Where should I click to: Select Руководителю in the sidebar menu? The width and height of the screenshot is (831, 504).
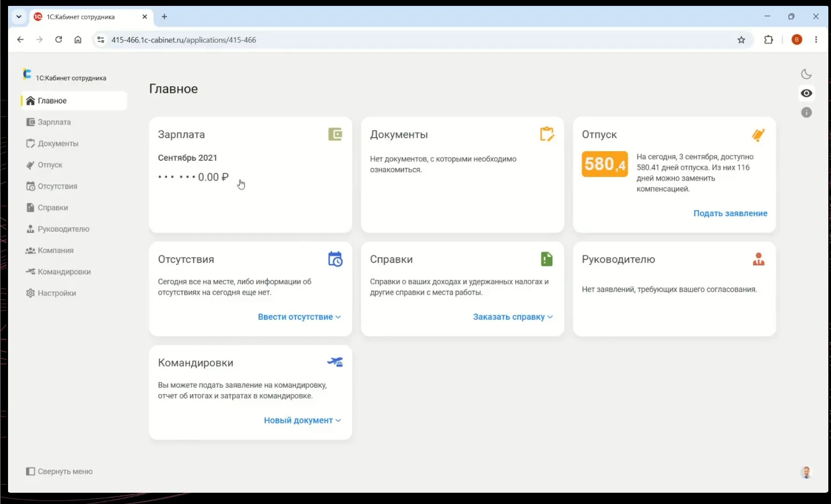click(x=74, y=229)
